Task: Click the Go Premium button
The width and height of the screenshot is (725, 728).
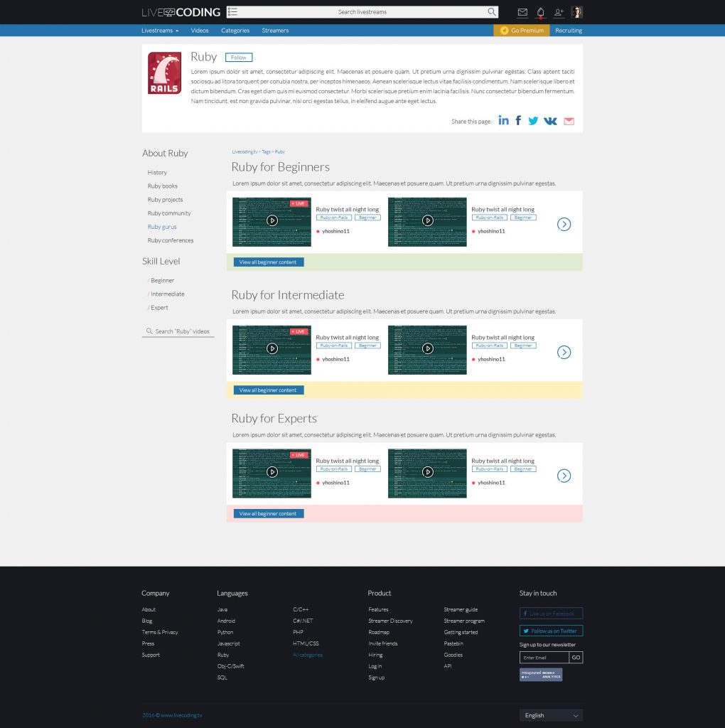Action: (522, 31)
